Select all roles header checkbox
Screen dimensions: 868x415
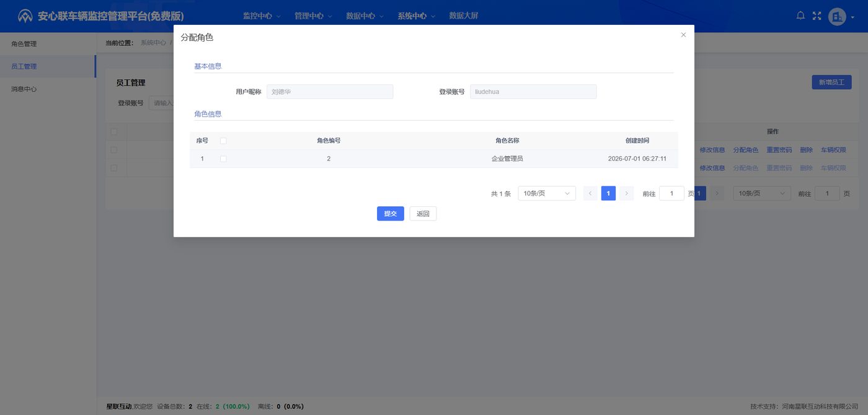click(x=223, y=141)
